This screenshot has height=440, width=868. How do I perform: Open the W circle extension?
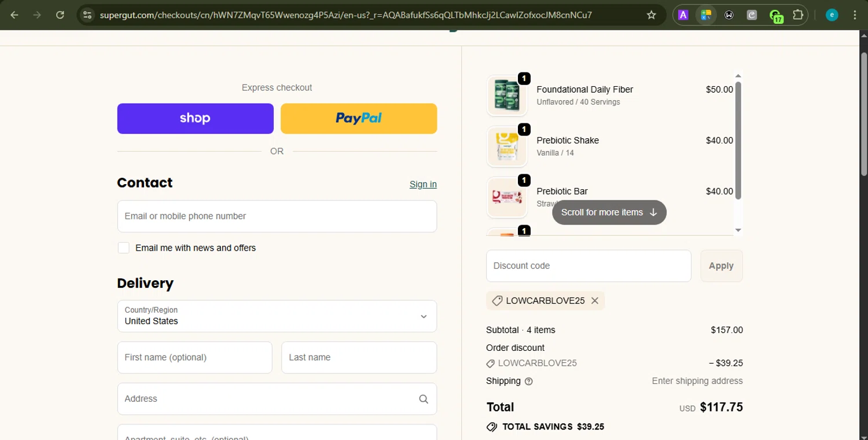point(729,15)
